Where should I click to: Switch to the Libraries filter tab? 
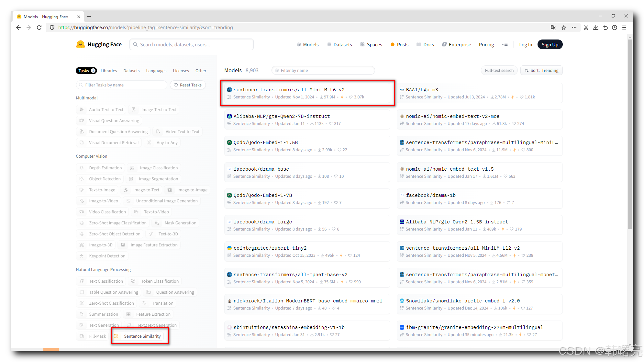point(108,71)
